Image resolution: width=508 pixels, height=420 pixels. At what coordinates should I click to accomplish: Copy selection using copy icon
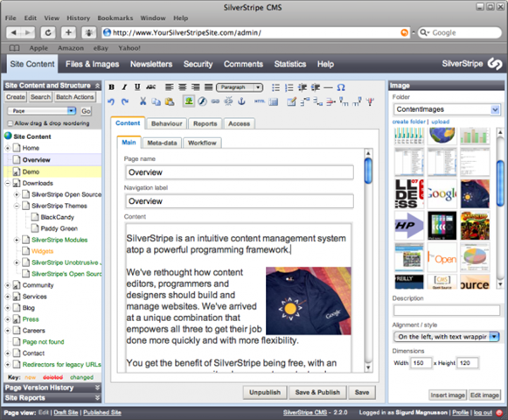coord(157,101)
